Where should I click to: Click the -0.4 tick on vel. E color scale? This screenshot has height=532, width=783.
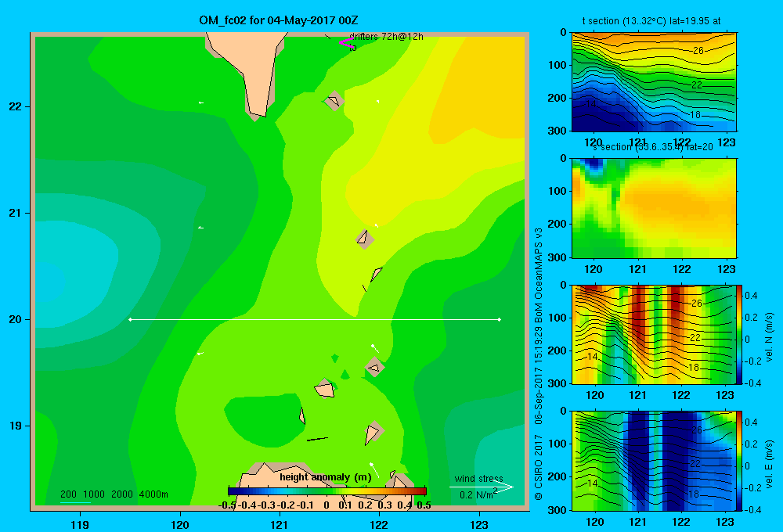point(752,509)
